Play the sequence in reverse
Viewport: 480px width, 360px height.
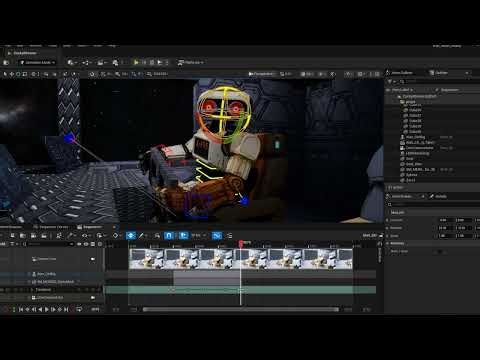40,309
